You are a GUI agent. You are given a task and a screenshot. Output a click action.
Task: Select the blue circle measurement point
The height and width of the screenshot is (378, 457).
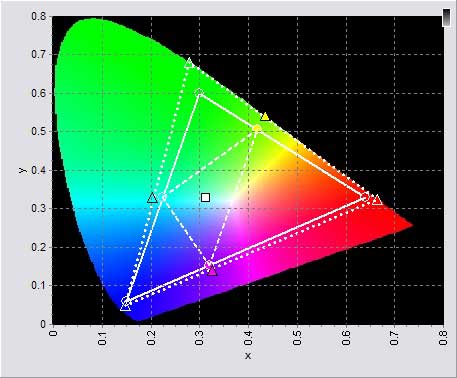coord(126,302)
